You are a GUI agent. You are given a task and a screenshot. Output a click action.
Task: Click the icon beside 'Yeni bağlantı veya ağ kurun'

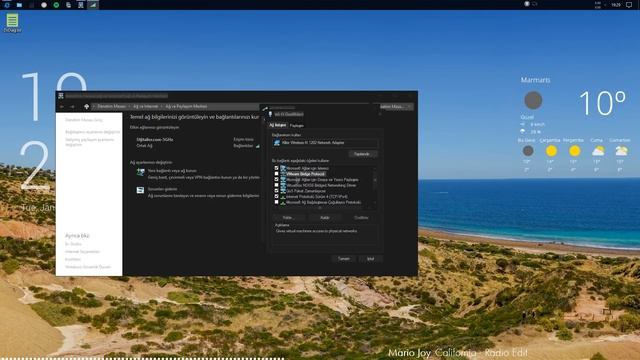[140, 172]
